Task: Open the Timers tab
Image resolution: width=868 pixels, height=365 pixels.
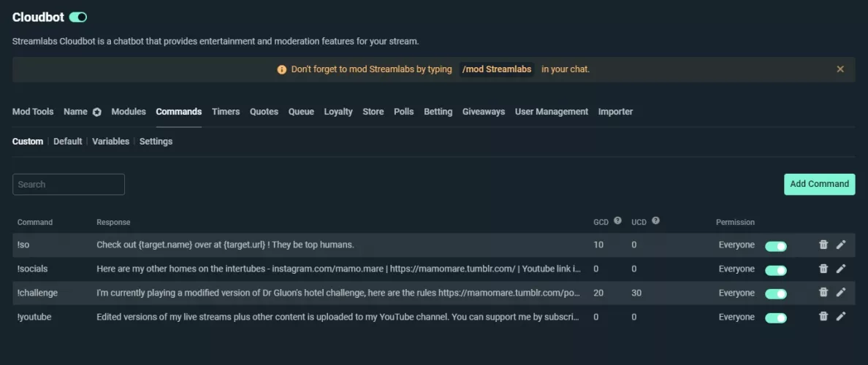Action: [x=226, y=112]
